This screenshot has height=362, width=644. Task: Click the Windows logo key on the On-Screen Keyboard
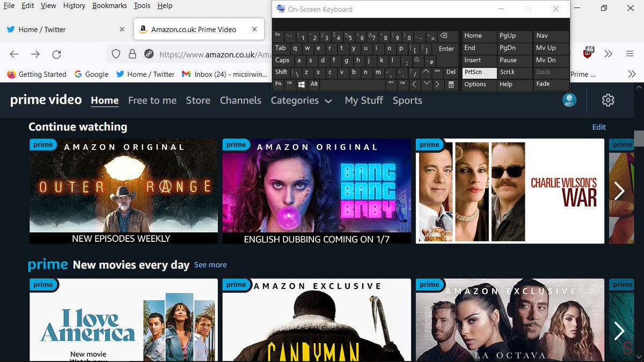click(302, 84)
